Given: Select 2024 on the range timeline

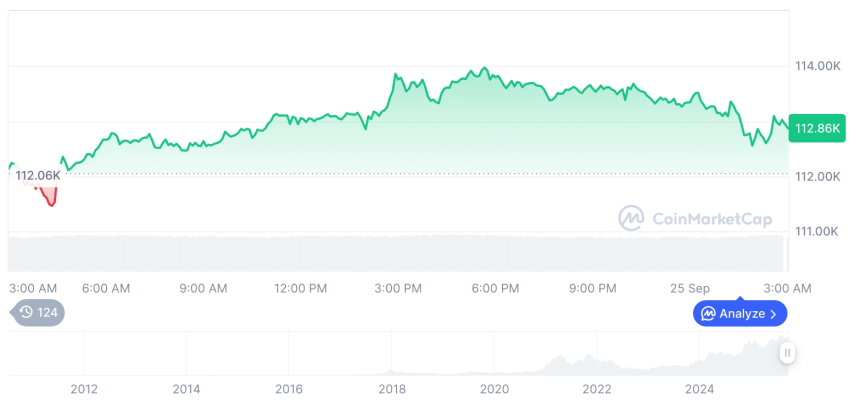Looking at the screenshot, I should click(x=700, y=388).
